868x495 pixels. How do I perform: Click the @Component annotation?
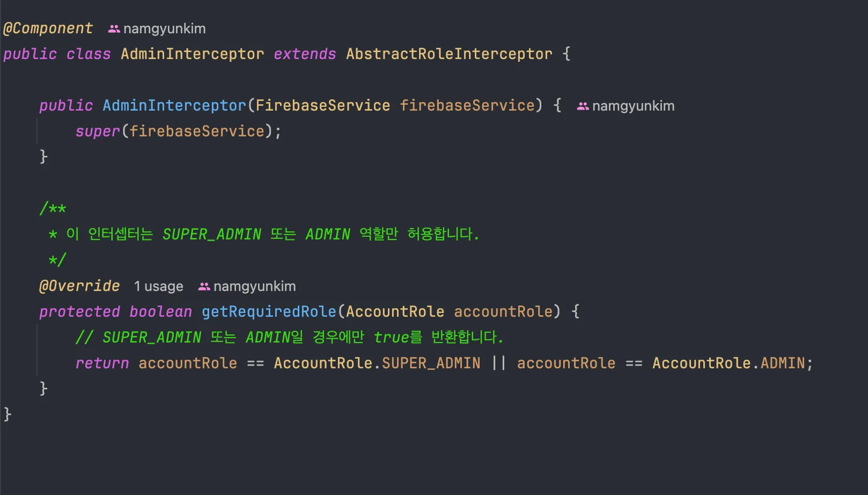click(48, 28)
